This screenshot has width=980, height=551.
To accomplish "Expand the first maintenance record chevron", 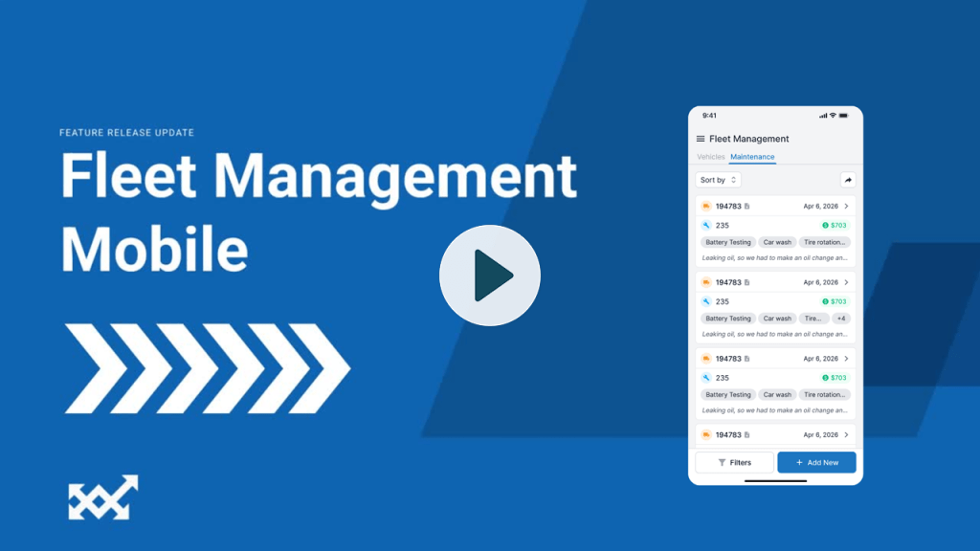I will pyautogui.click(x=846, y=206).
